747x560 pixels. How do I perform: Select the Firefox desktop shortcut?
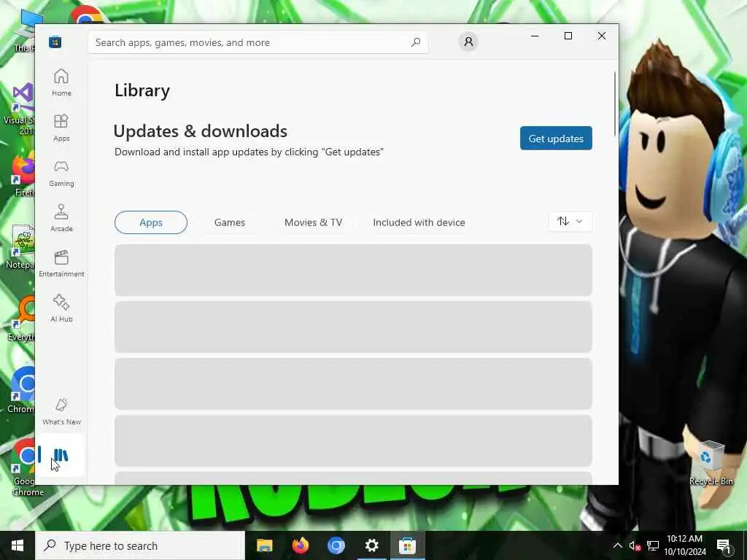pyautogui.click(x=23, y=174)
